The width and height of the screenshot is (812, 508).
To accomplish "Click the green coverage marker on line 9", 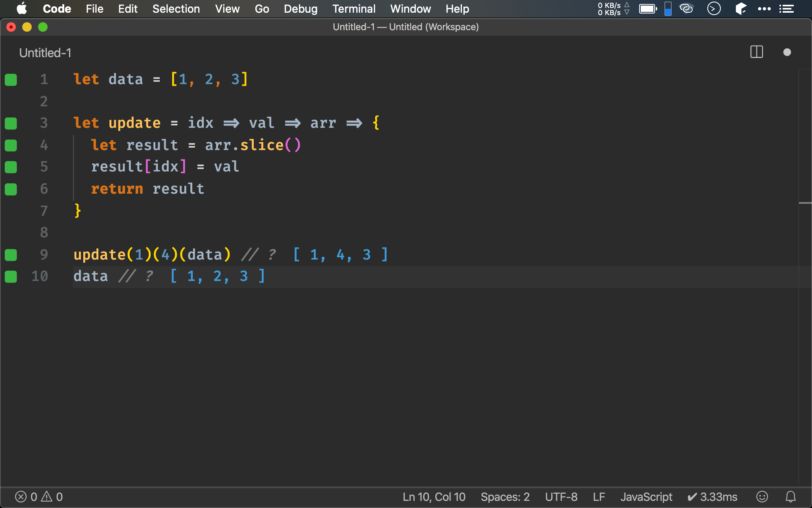I will pyautogui.click(x=11, y=255).
